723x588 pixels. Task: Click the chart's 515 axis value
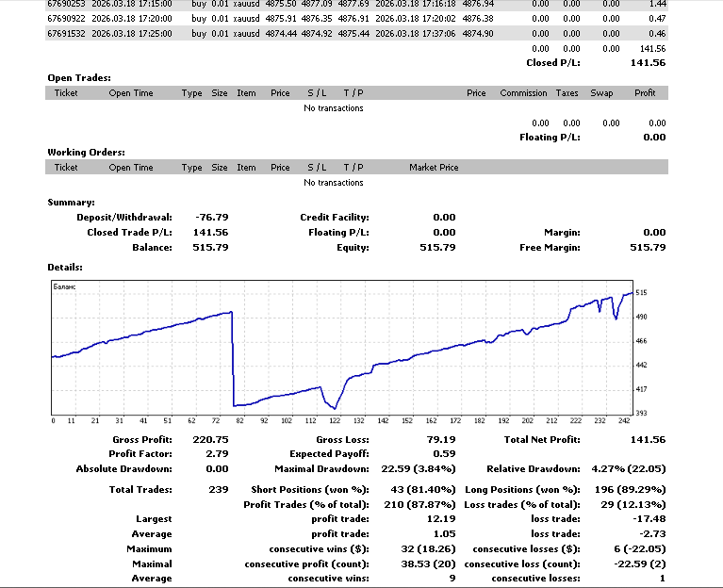pyautogui.click(x=641, y=293)
